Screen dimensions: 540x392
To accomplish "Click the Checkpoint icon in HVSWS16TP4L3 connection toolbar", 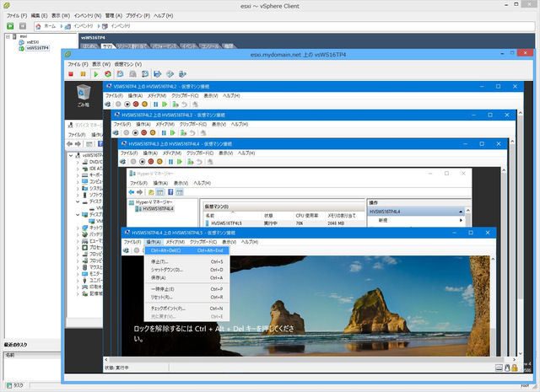I will pyautogui.click(x=184, y=133).
